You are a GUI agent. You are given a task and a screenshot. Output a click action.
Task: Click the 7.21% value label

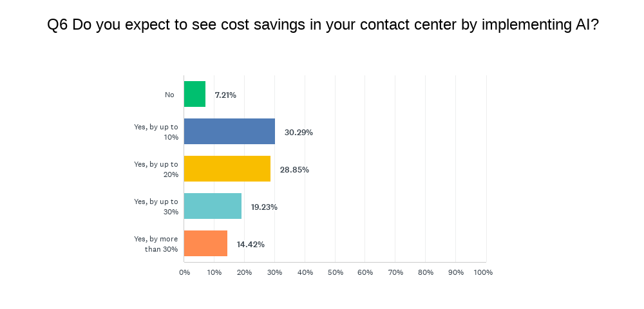click(225, 95)
